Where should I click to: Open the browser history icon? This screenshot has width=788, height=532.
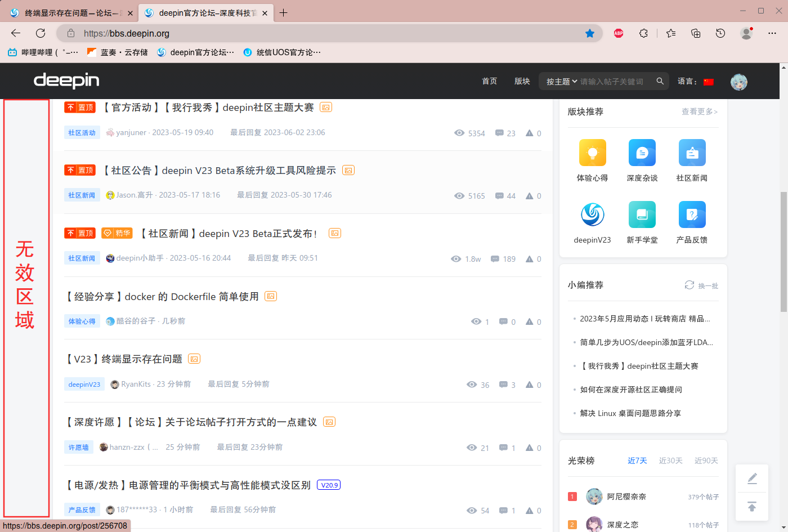click(720, 33)
